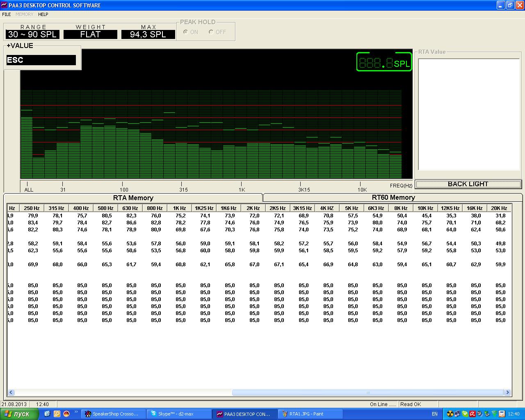Viewport: 525px width, 420px height.
Task: Click the PAA3 app icon in title bar
Action: tap(5, 5)
